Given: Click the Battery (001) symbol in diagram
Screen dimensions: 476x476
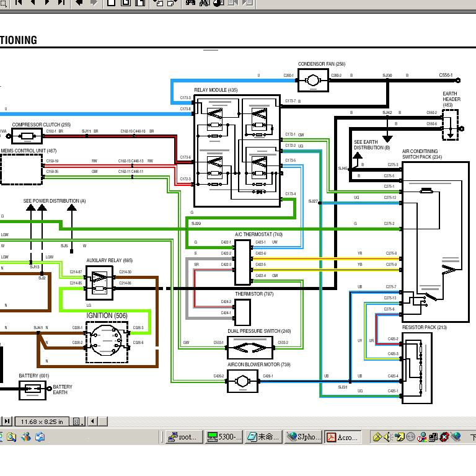Looking at the screenshot, I should pyautogui.click(x=33, y=390).
